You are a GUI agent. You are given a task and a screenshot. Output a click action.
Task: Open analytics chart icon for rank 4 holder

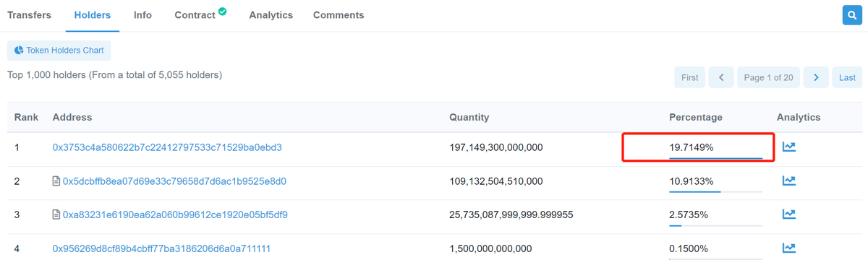tap(789, 248)
